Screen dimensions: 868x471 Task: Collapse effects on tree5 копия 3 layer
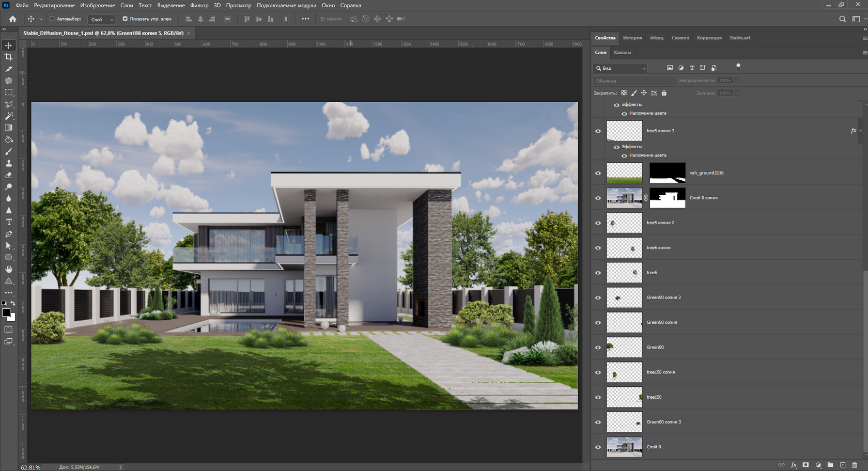(x=861, y=131)
